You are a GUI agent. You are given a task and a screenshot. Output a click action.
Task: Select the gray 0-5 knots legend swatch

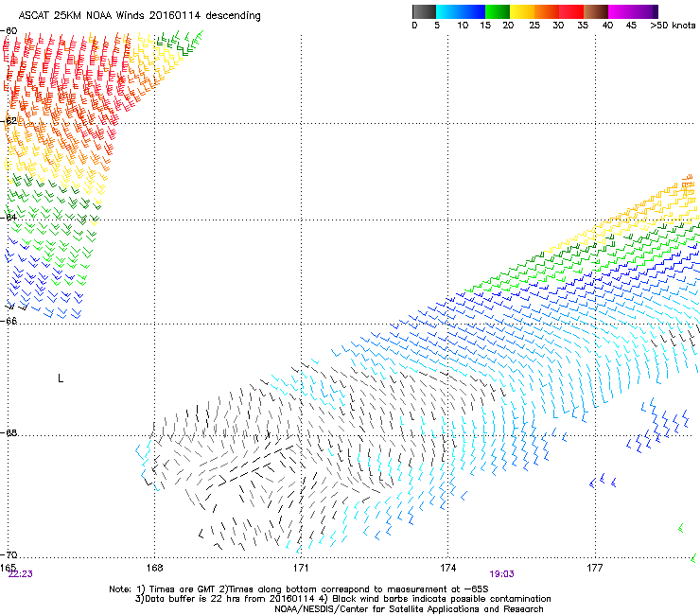tap(424, 11)
